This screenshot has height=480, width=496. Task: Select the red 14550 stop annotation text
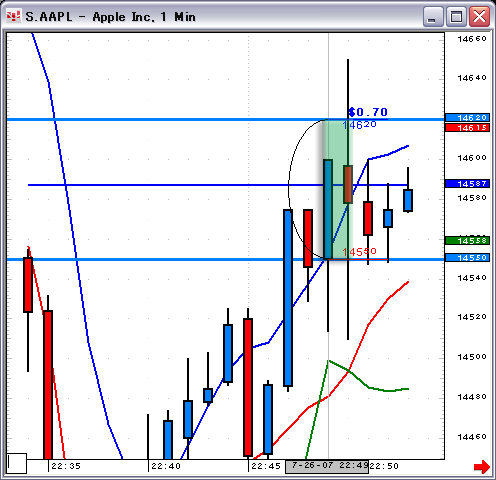point(359,252)
